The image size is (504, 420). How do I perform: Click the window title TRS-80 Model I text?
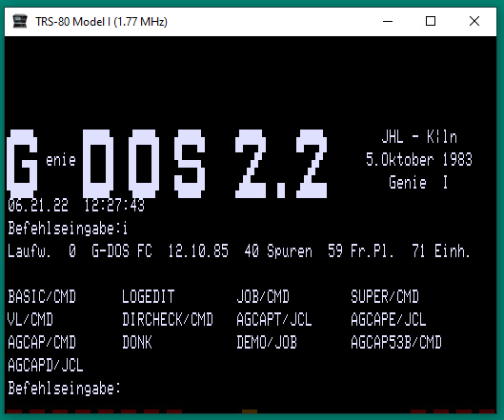(101, 22)
